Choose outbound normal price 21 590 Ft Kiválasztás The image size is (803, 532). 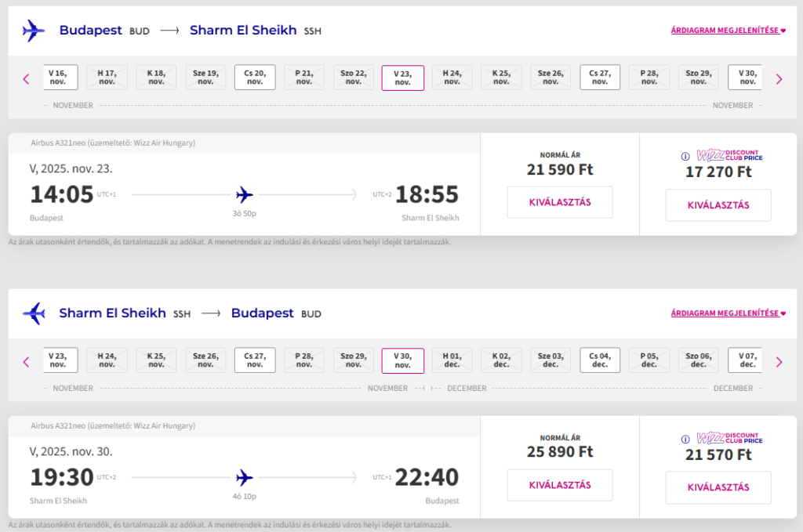(560, 202)
